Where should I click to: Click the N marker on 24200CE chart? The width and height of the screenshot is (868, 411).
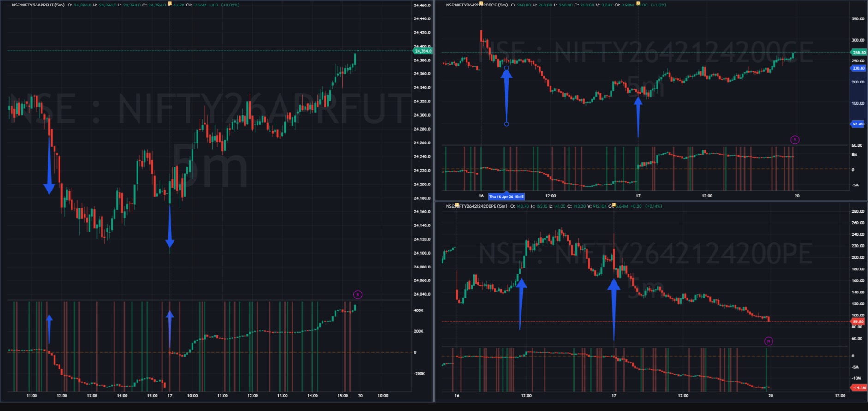pos(795,139)
